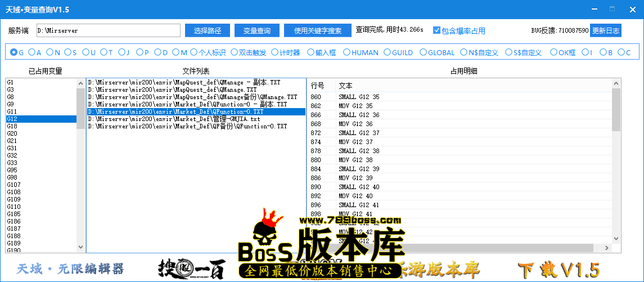Select the 个人标识 radio option
Viewport: 644px width, 282px height.
[208, 52]
